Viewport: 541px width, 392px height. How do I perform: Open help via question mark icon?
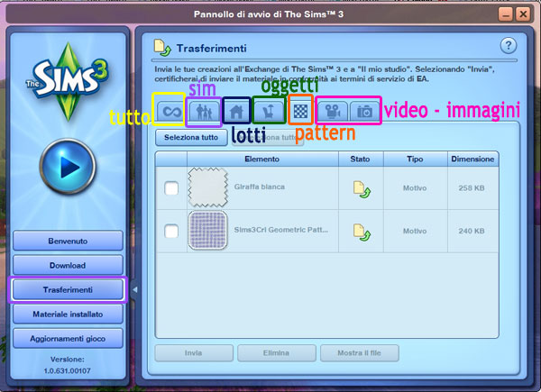(509, 46)
